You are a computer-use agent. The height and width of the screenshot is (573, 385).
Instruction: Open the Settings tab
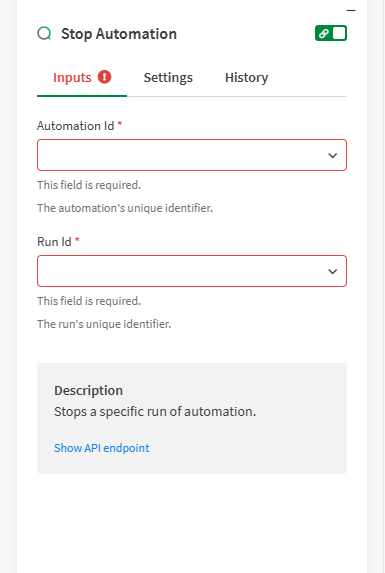[168, 77]
